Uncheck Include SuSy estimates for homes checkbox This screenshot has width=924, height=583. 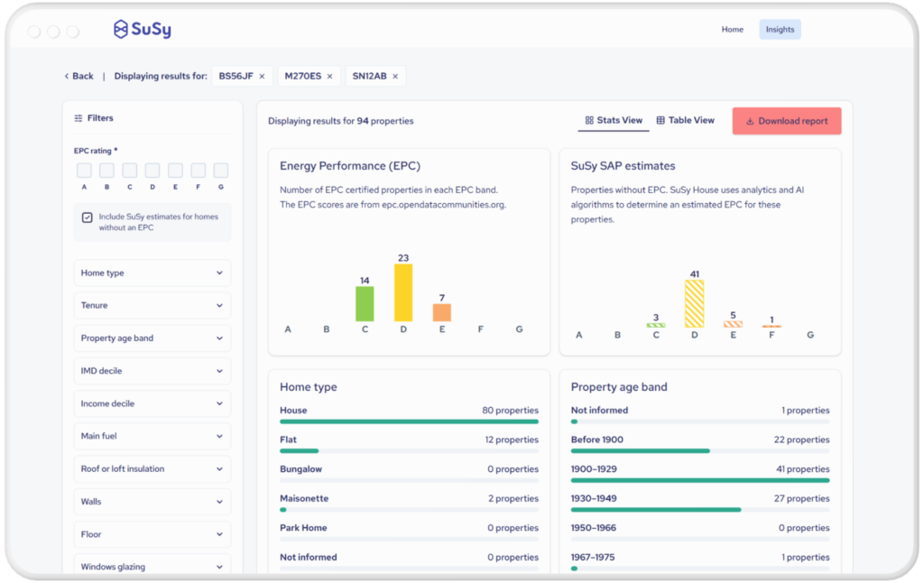(88, 217)
